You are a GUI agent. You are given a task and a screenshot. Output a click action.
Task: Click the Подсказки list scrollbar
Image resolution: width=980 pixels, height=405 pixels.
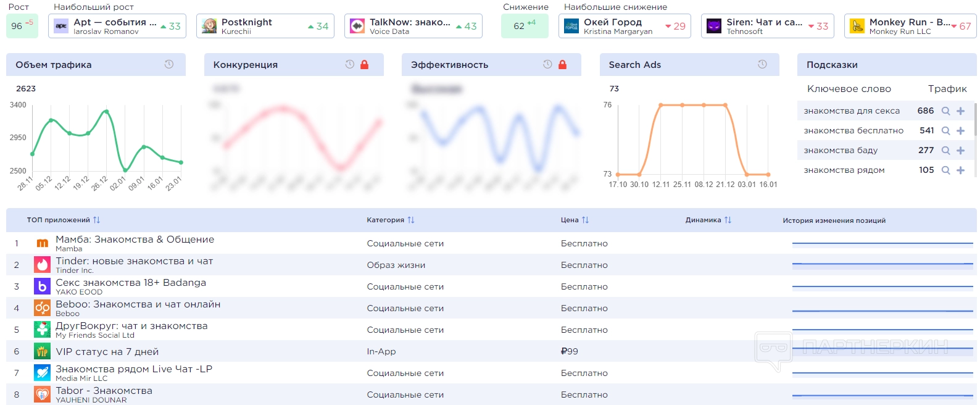(x=975, y=119)
